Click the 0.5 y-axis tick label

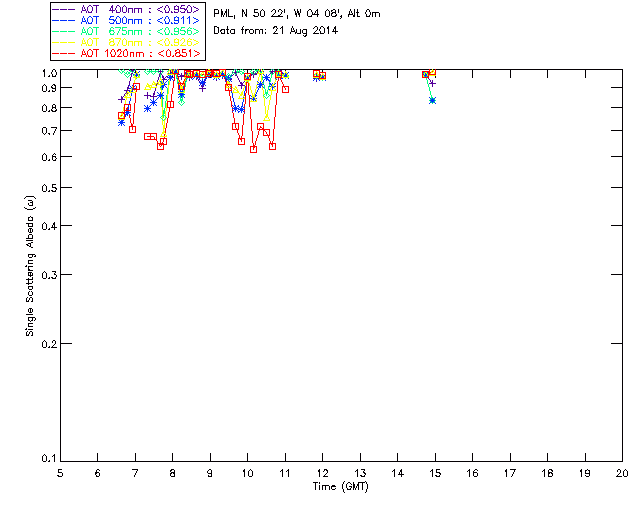coord(49,188)
